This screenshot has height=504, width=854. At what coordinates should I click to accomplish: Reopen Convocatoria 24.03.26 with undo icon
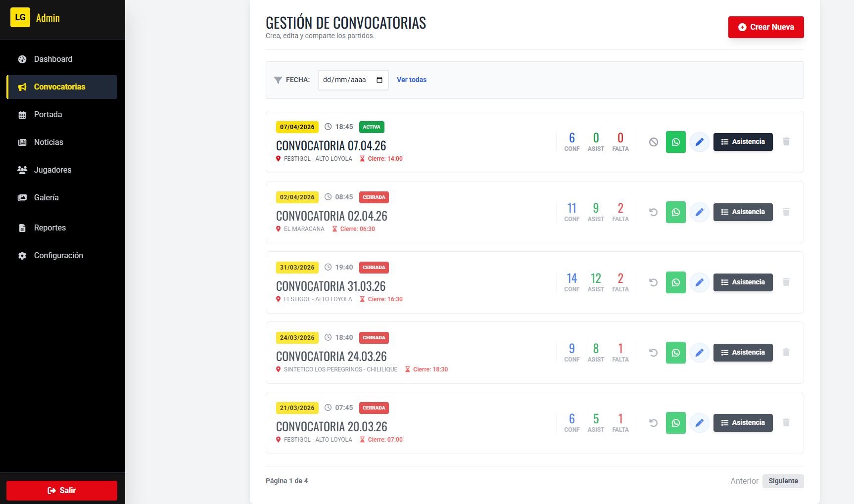[653, 353]
